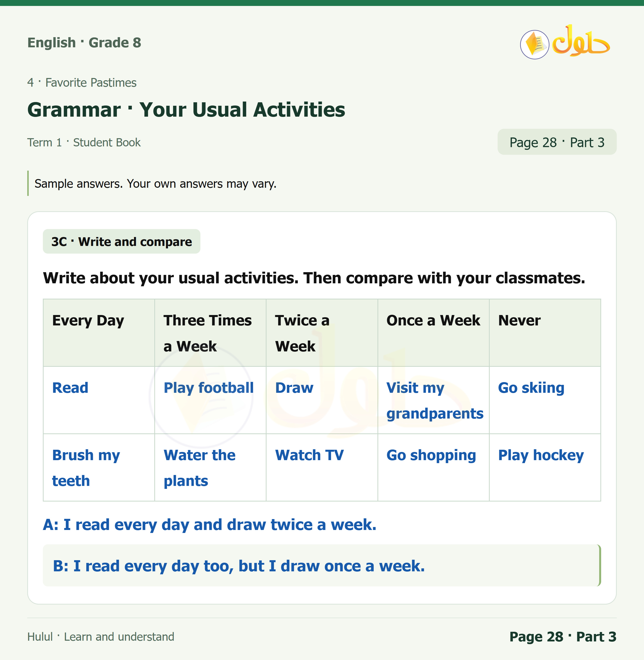Click the footer 'Page 28 · Part 3' text

click(x=563, y=637)
